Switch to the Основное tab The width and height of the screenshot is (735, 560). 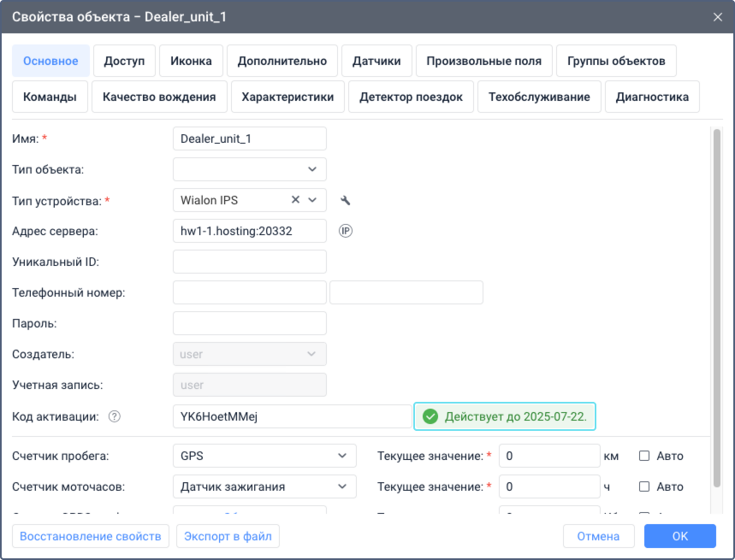click(x=50, y=61)
